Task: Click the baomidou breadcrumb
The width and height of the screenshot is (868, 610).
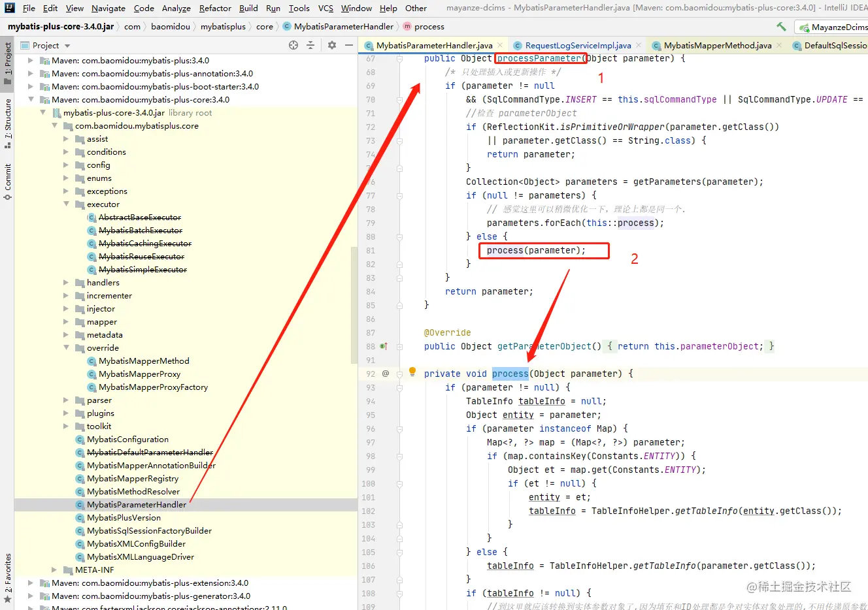Action: coord(171,27)
